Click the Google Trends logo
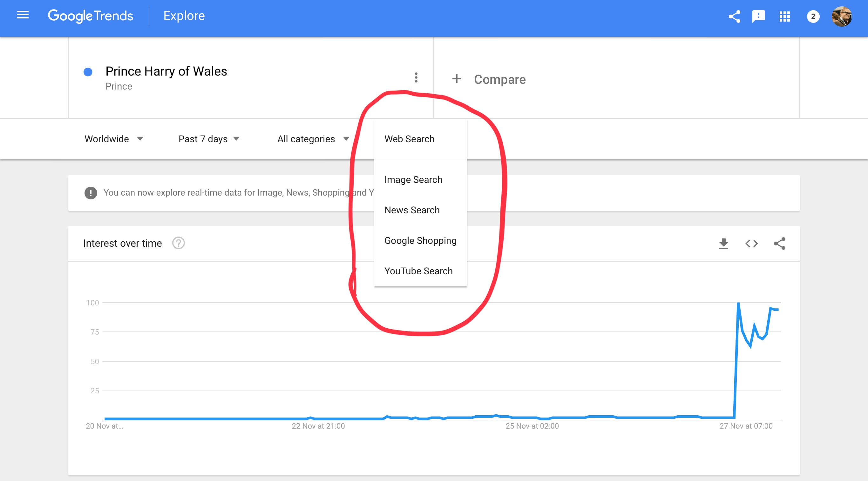Image resolution: width=868 pixels, height=481 pixels. pyautogui.click(x=90, y=16)
